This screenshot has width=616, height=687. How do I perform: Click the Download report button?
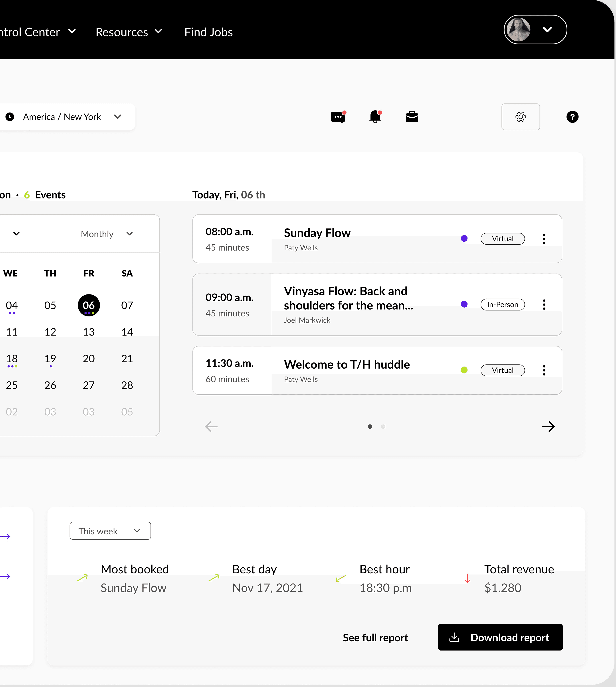(500, 637)
